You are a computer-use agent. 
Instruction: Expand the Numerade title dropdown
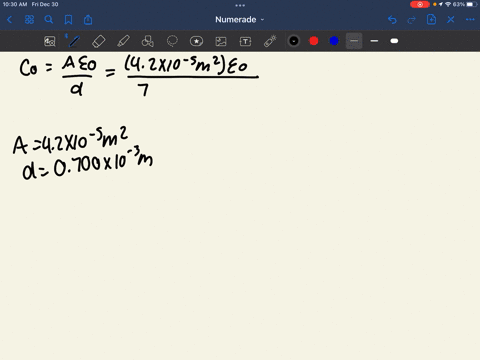240,20
